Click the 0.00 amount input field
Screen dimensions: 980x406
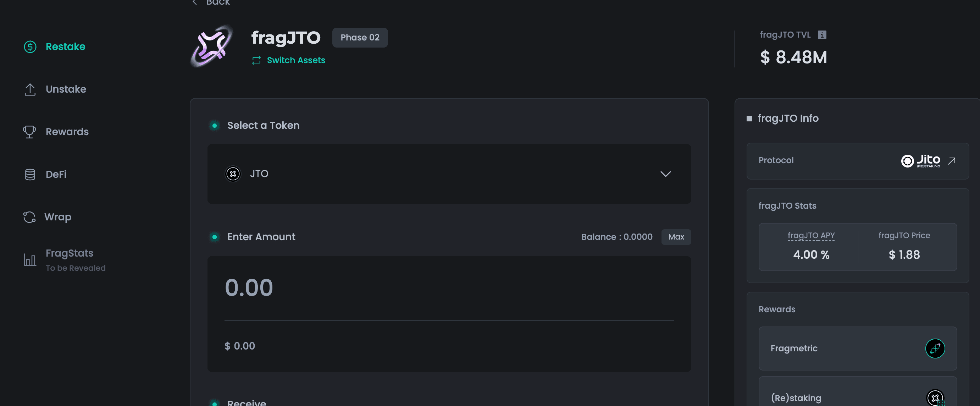point(449,288)
